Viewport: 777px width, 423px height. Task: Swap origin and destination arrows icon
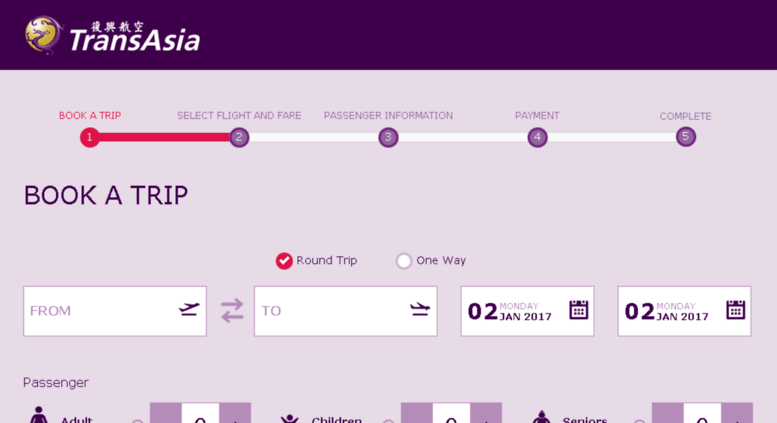coord(232,311)
